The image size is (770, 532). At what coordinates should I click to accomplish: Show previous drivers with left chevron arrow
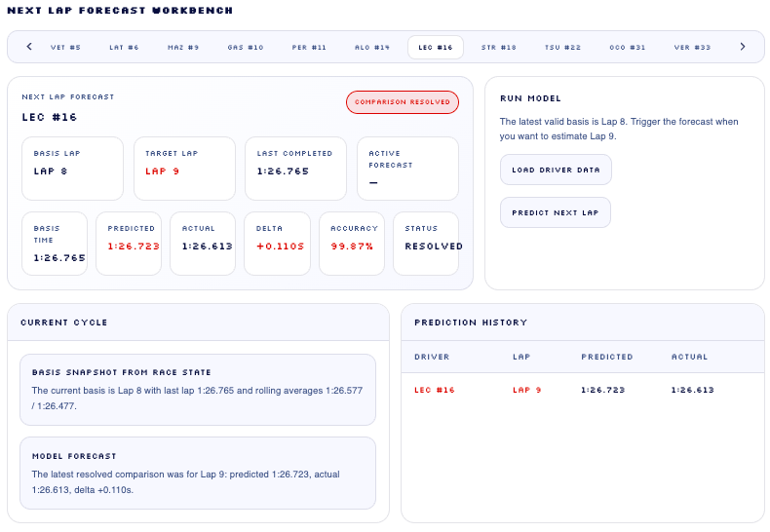29,47
